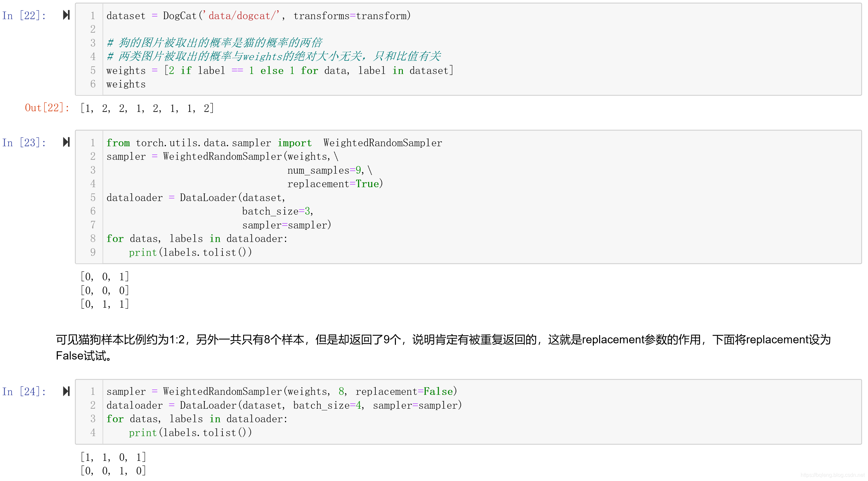Click output row [0, 0, 1]
868x481 pixels.
[x=105, y=277]
